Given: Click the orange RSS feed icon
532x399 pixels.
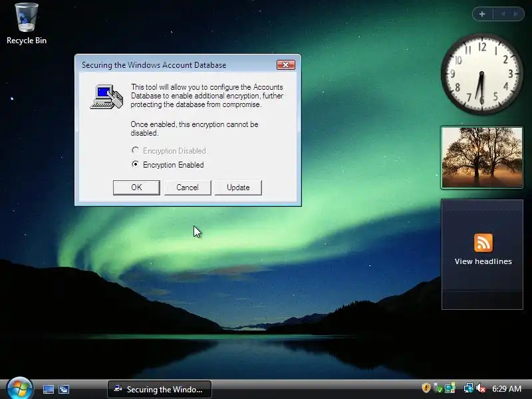Looking at the screenshot, I should [x=483, y=243].
